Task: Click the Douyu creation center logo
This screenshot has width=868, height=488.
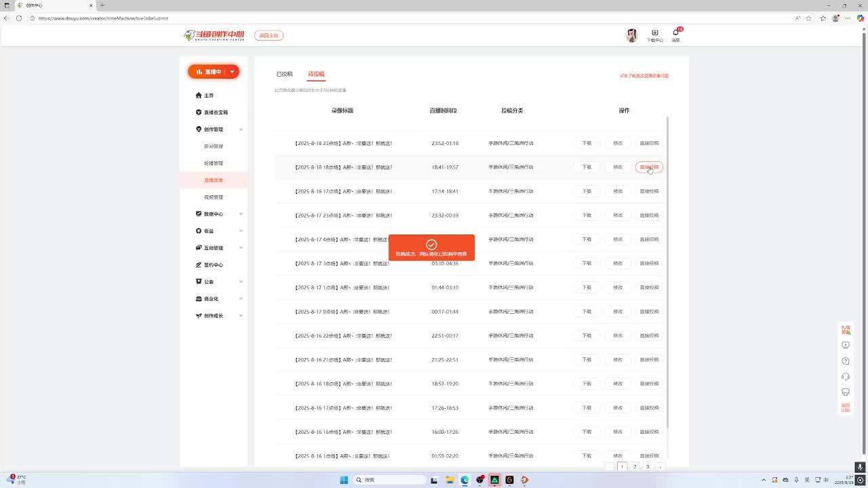Action: [x=214, y=35]
